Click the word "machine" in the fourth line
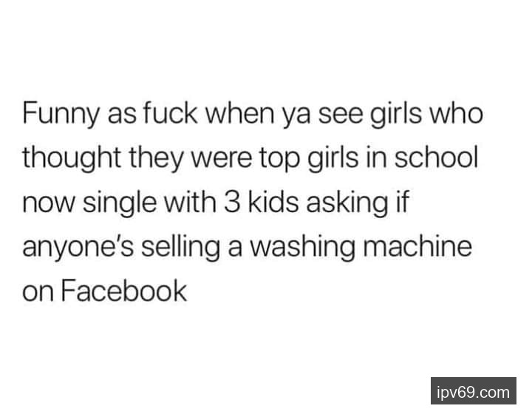The width and height of the screenshot is (532, 420). click(417, 245)
